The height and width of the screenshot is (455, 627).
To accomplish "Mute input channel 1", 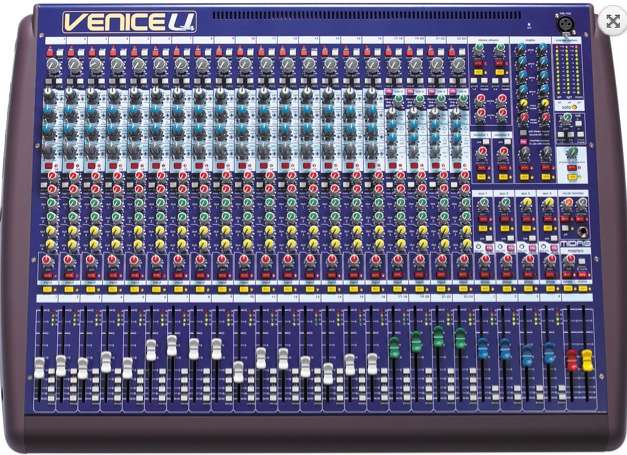I will click(x=48, y=276).
